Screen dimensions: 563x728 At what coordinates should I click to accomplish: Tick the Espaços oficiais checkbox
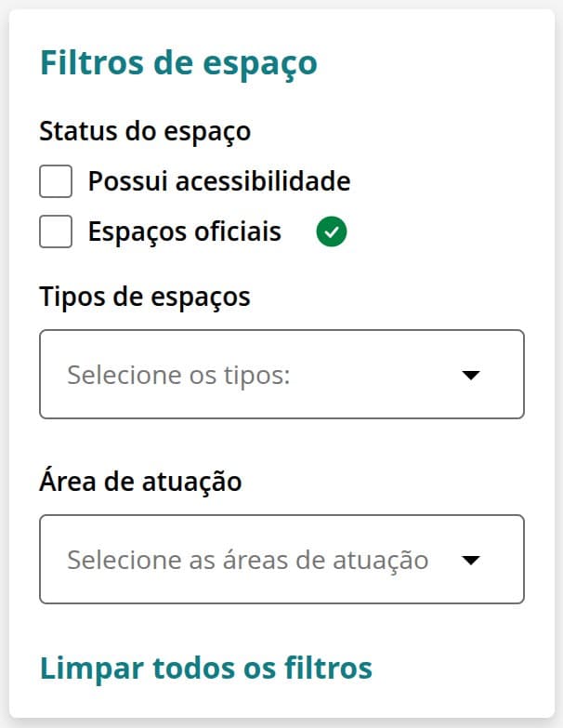56,232
